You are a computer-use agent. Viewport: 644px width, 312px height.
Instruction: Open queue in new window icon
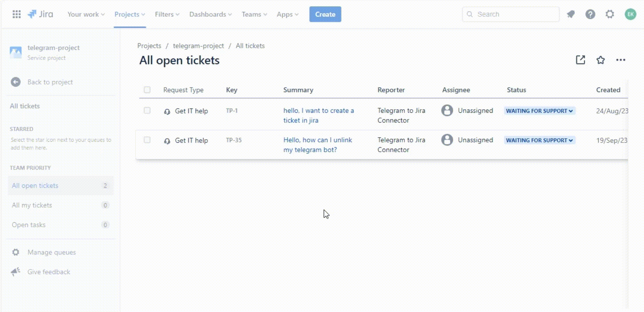pos(580,60)
